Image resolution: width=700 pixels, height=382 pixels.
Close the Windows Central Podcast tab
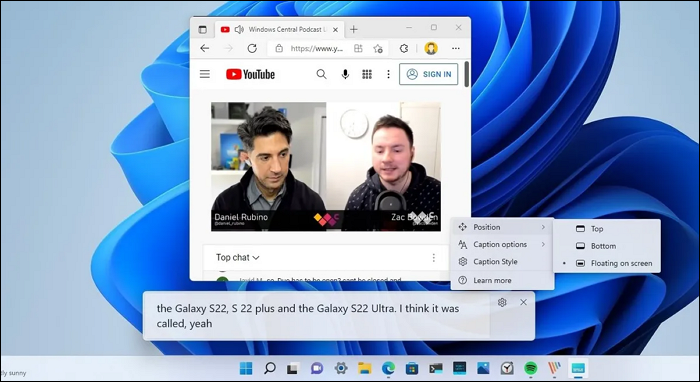(x=335, y=30)
